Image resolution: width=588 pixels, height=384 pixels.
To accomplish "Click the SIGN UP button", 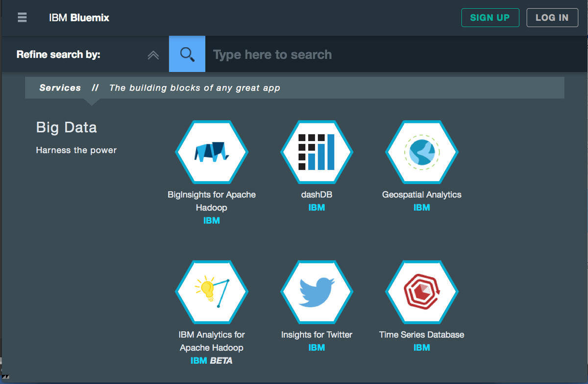I will click(x=490, y=18).
